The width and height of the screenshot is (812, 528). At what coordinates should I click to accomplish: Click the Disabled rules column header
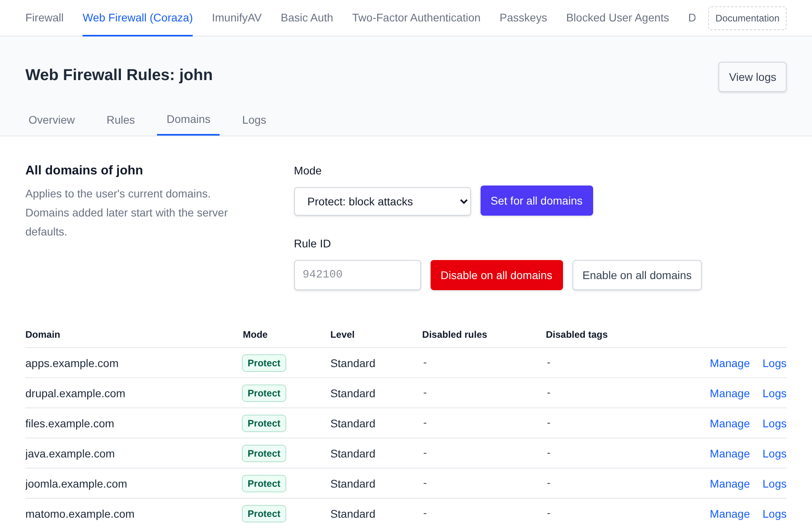point(454,335)
